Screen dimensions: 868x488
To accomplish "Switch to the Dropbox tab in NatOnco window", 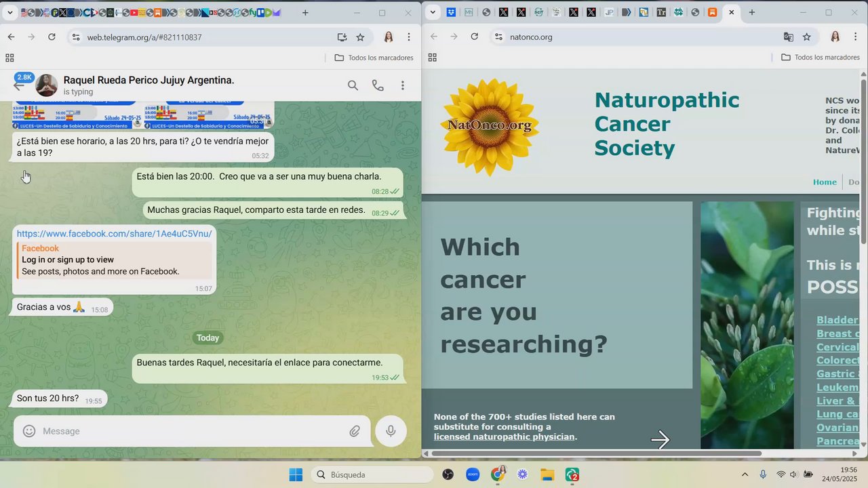I will [x=451, y=12].
